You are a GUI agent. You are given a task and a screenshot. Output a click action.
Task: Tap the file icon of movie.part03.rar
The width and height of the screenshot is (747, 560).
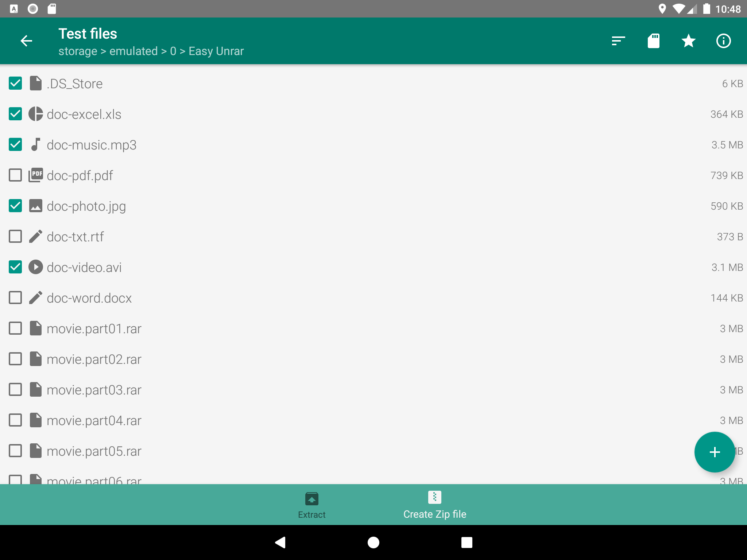tap(35, 389)
